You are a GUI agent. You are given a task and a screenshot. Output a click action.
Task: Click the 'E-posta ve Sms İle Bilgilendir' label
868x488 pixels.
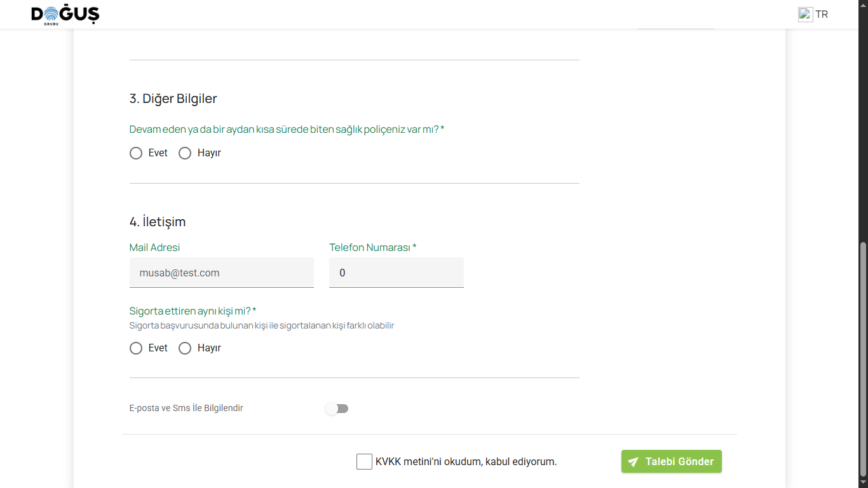tap(186, 408)
